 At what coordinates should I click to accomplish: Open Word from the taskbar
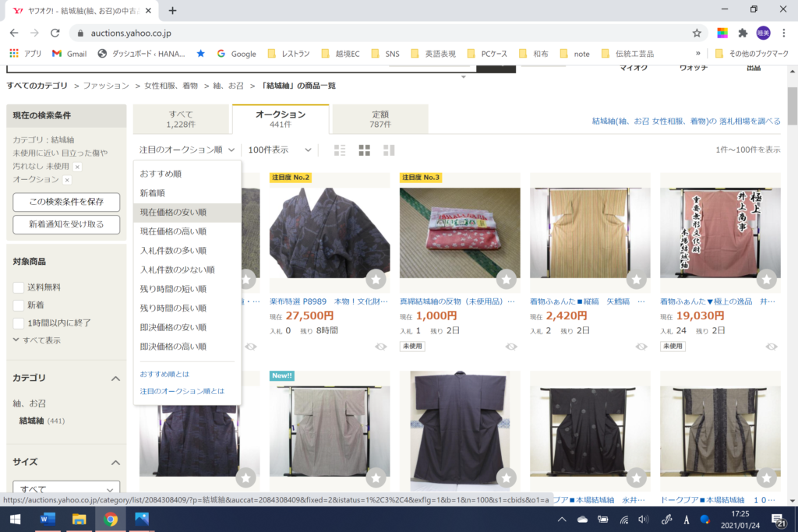pos(48,520)
